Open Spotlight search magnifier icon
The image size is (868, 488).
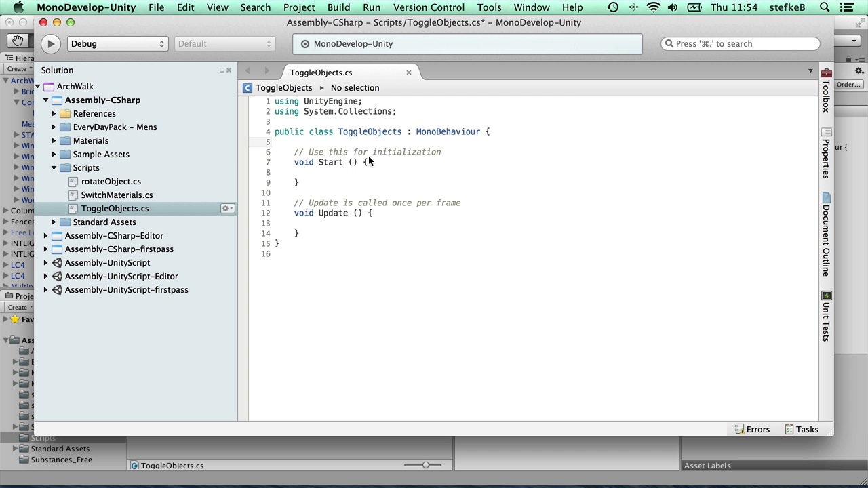pos(825,7)
